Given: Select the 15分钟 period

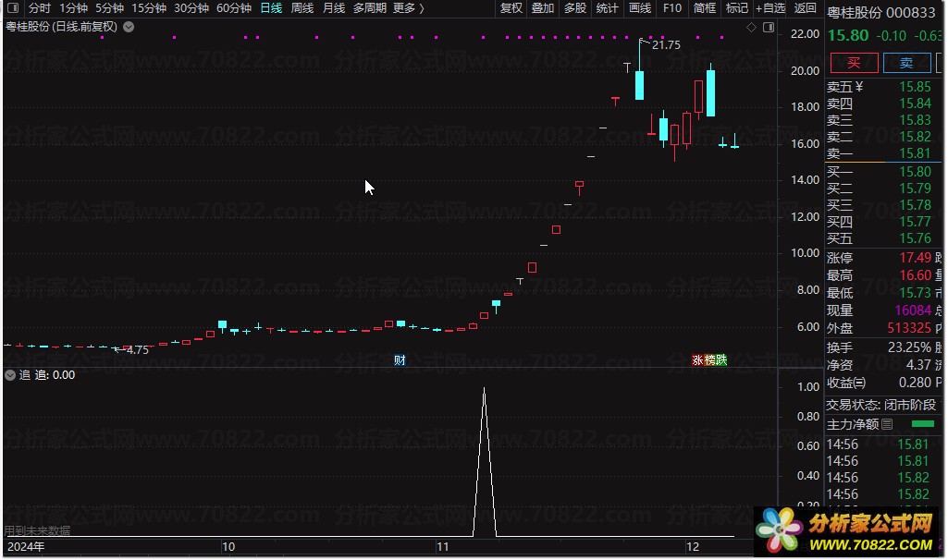Looking at the screenshot, I should (149, 7).
